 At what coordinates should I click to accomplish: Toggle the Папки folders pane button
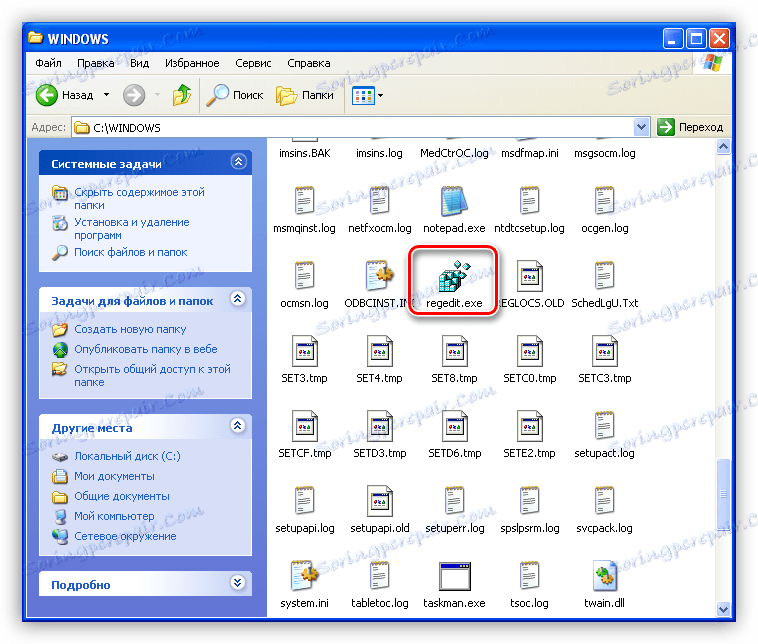pos(305,95)
